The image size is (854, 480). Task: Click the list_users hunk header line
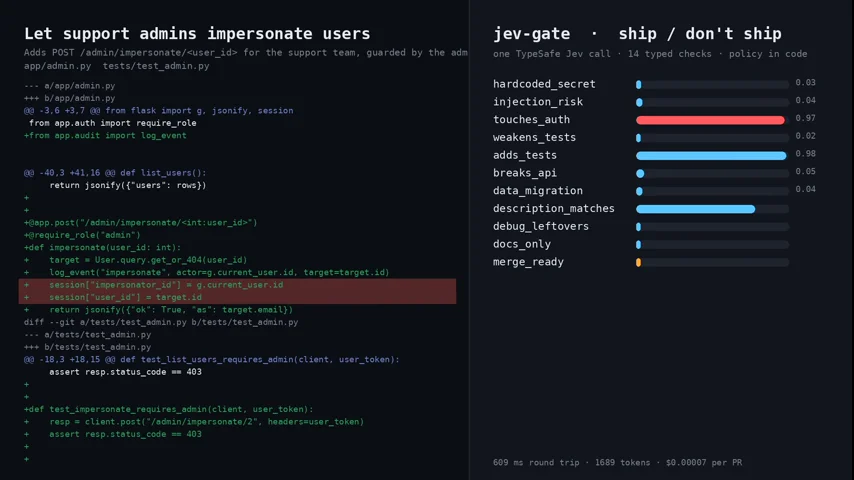coord(115,173)
